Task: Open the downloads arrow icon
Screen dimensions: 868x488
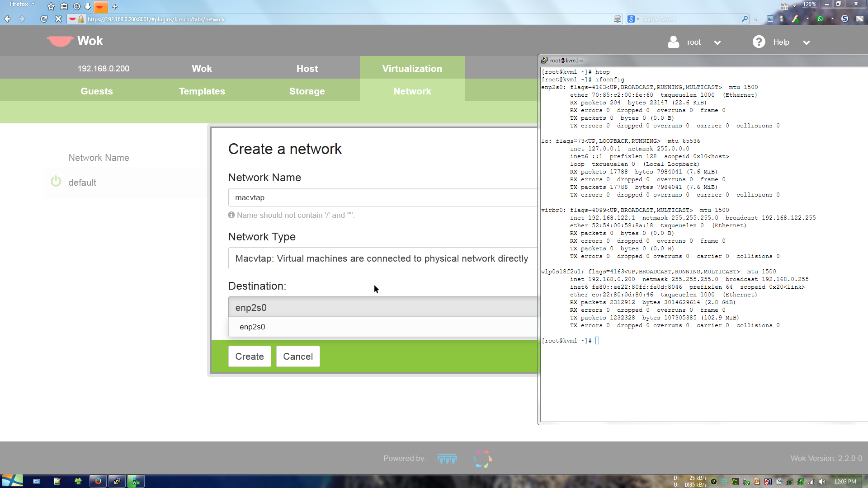Action: (x=88, y=7)
